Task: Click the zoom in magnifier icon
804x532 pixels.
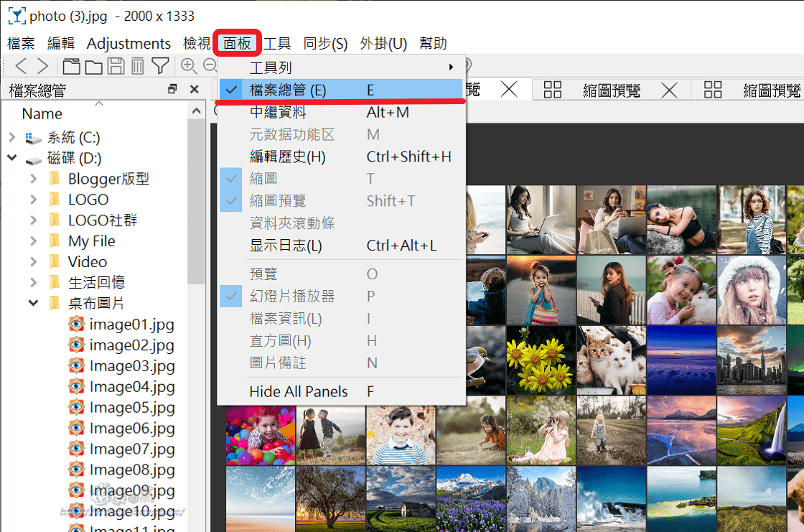Action: (189, 65)
